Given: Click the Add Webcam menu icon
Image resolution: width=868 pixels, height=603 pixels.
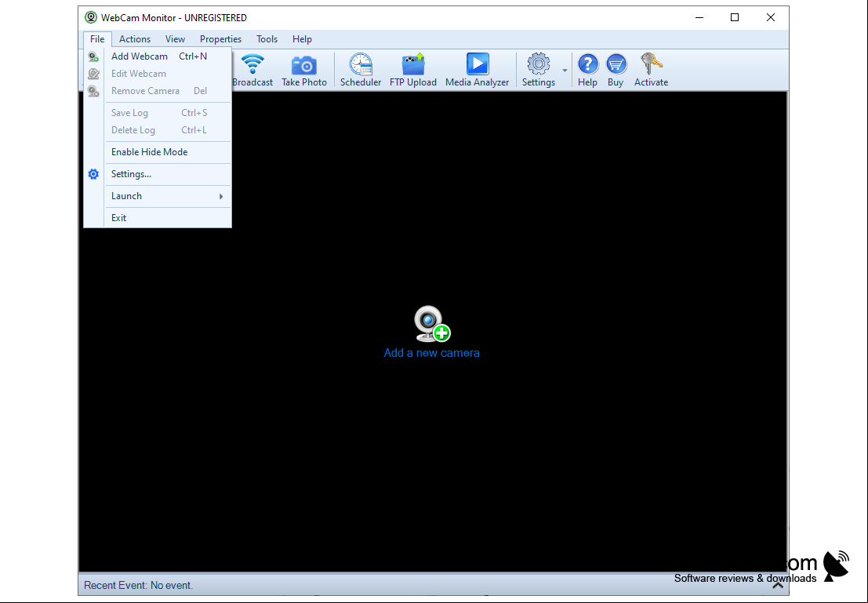Looking at the screenshot, I should [x=93, y=56].
